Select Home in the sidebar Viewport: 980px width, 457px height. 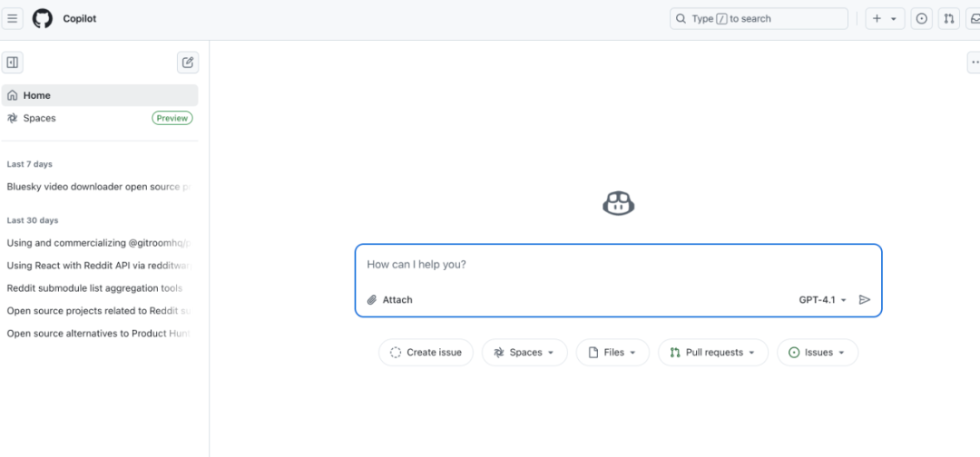coord(100,95)
